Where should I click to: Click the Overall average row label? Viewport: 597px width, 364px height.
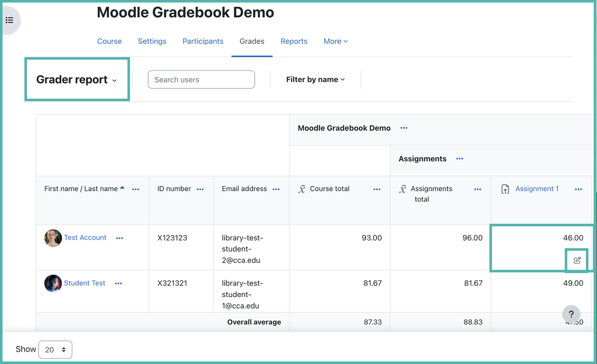click(254, 322)
